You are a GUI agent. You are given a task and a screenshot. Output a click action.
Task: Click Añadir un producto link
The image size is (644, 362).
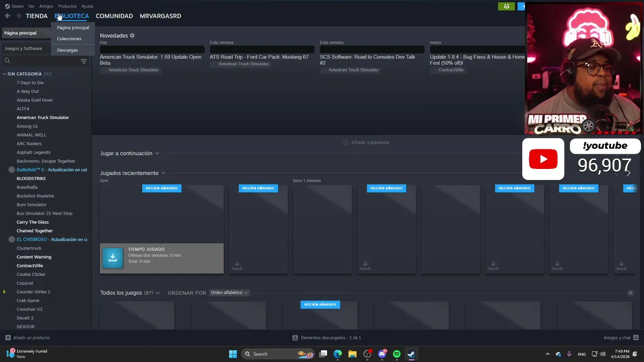click(31, 338)
